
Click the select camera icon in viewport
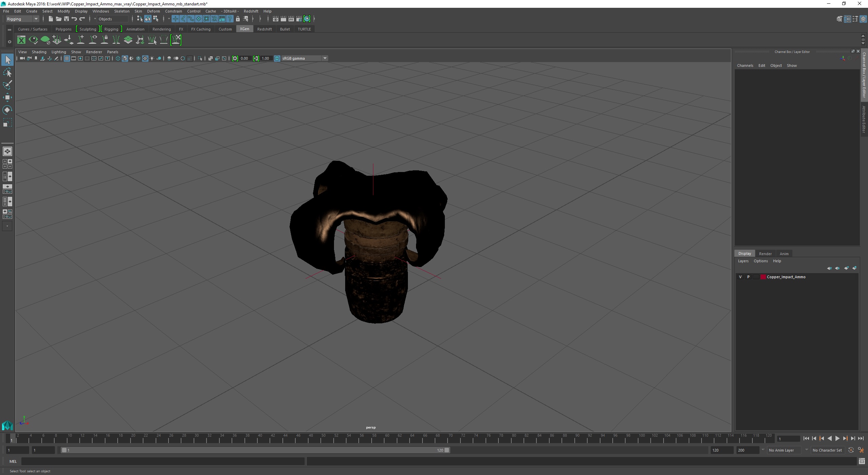(x=22, y=58)
